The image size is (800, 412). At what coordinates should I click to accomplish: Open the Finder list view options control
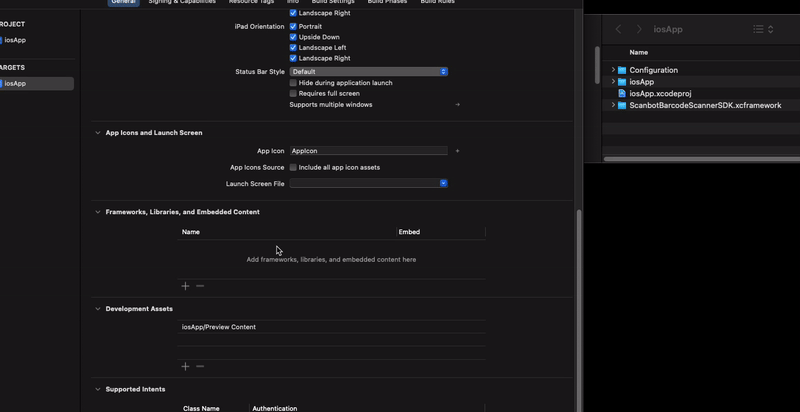(763, 30)
